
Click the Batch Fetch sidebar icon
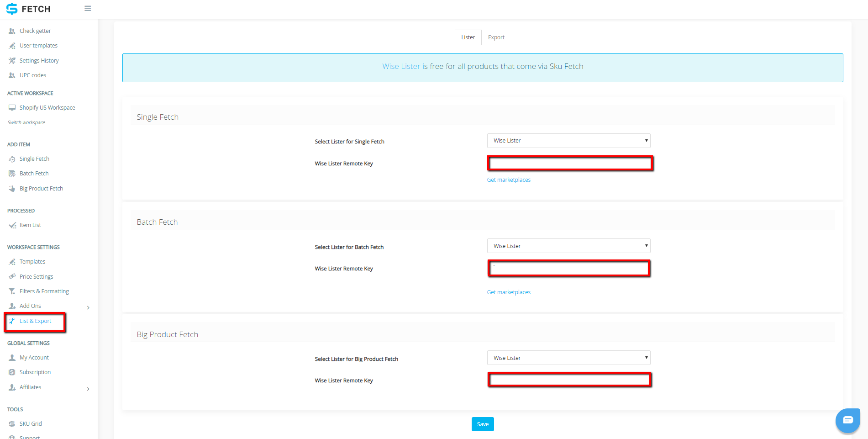12,174
